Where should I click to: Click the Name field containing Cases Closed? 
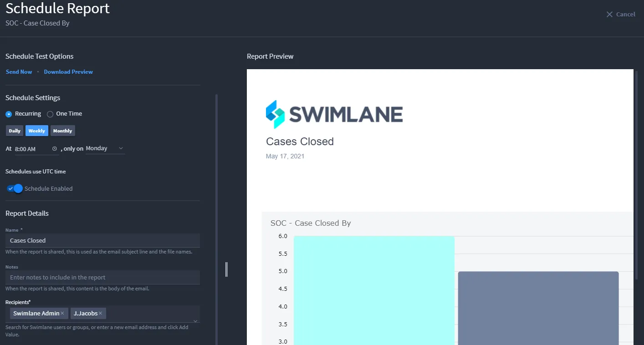102,240
